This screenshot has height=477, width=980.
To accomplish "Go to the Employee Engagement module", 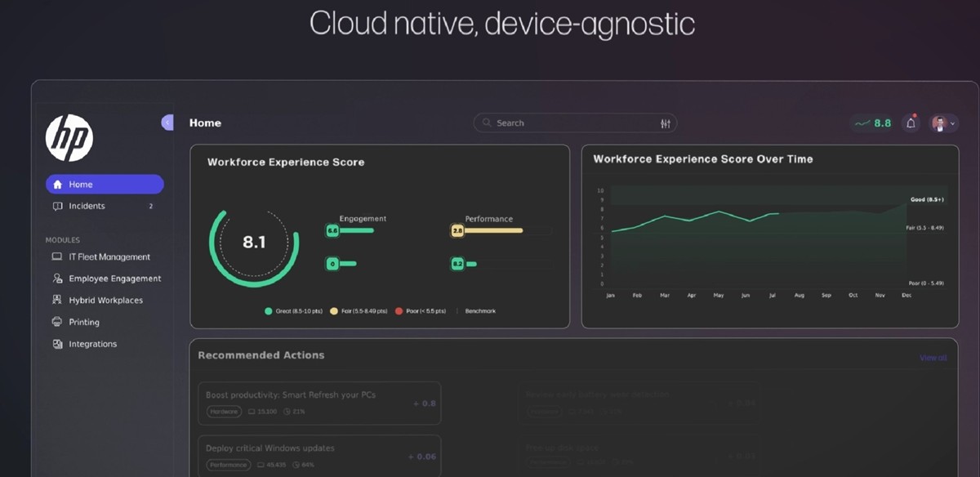I will 114,279.
